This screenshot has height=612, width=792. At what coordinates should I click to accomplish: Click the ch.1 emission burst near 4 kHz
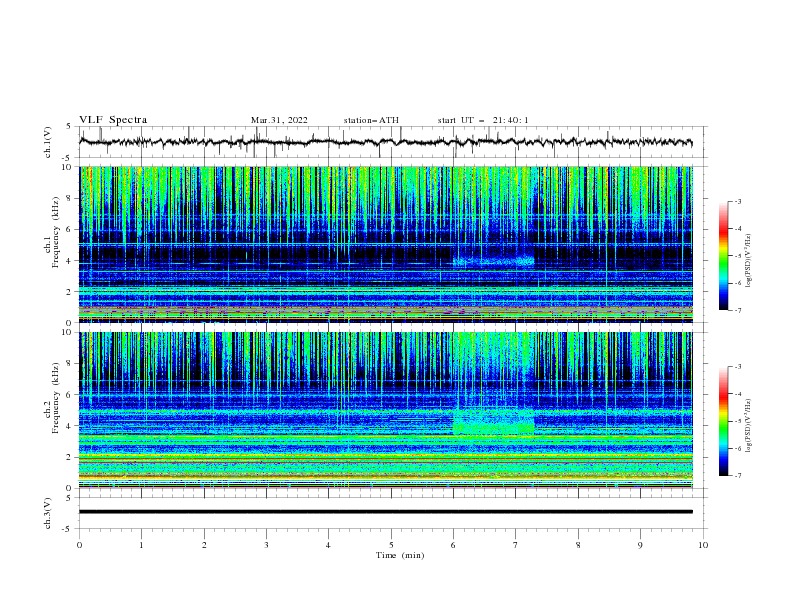[x=493, y=261]
